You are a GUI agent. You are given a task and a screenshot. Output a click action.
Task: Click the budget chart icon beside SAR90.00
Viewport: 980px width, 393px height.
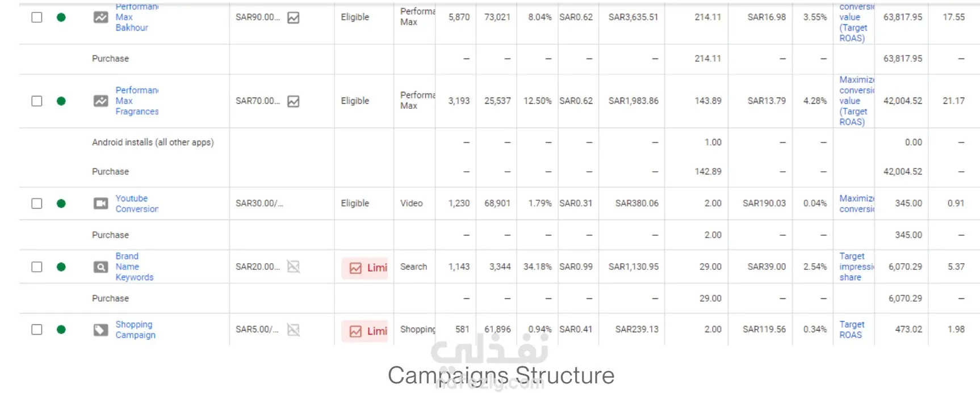tap(294, 18)
